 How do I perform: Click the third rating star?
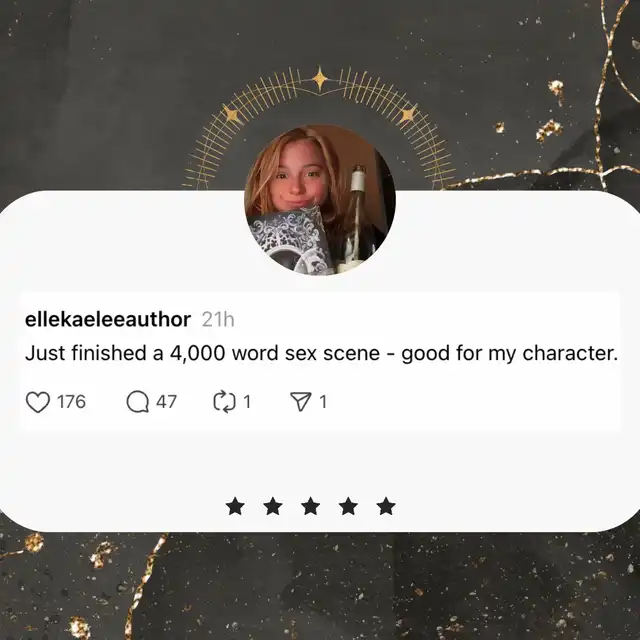tap(311, 506)
